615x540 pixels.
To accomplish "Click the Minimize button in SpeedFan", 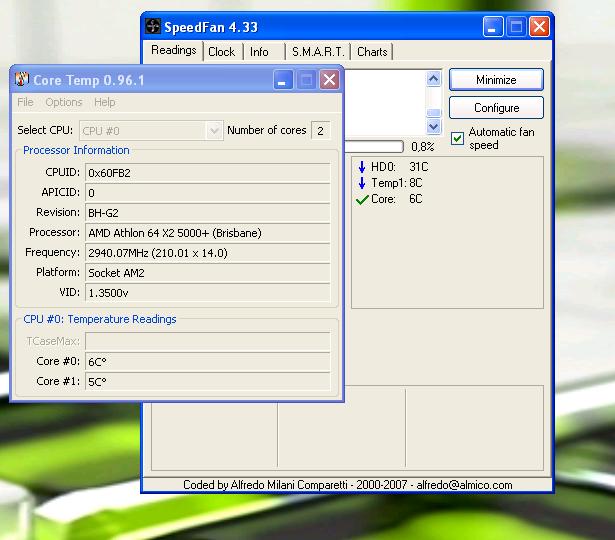I will pos(496,80).
